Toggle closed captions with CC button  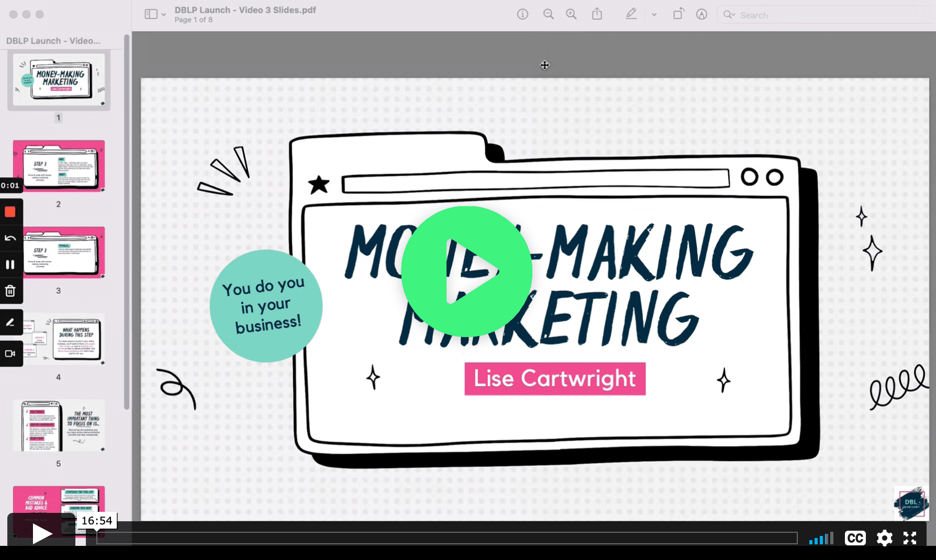(x=855, y=538)
